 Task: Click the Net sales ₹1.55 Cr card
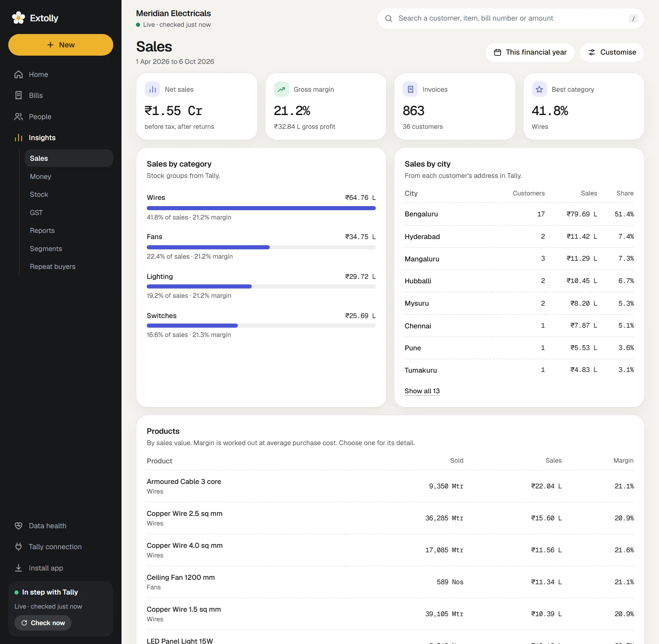[x=197, y=106]
